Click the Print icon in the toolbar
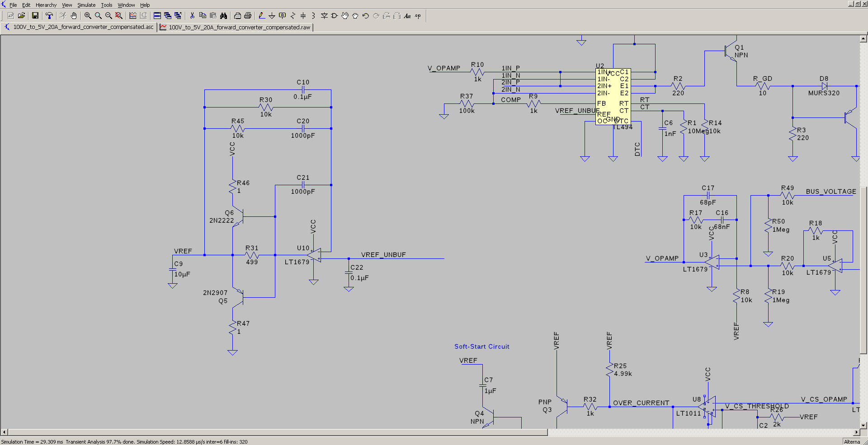868x445 pixels. 248,16
